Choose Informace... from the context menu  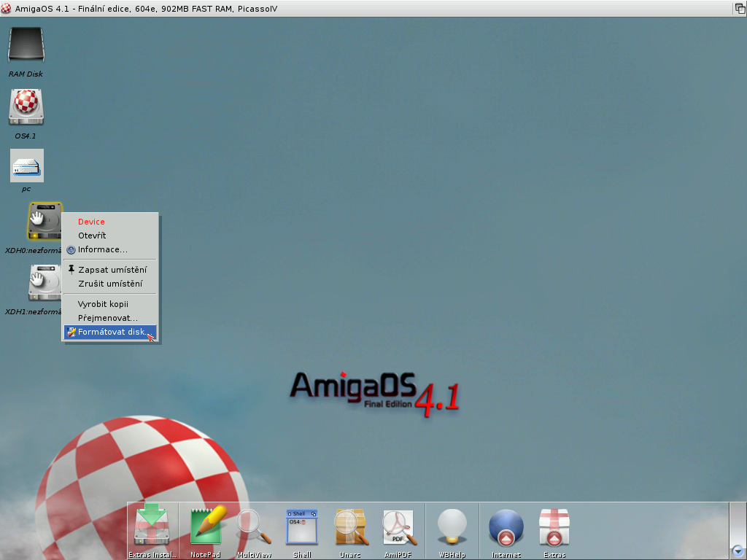pos(110,249)
